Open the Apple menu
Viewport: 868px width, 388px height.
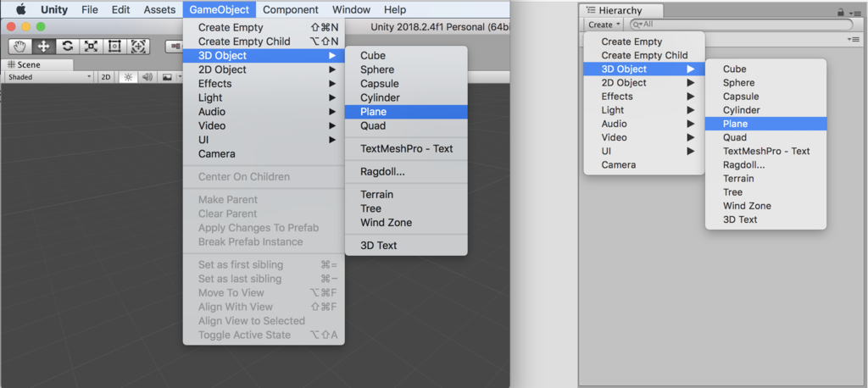21,9
